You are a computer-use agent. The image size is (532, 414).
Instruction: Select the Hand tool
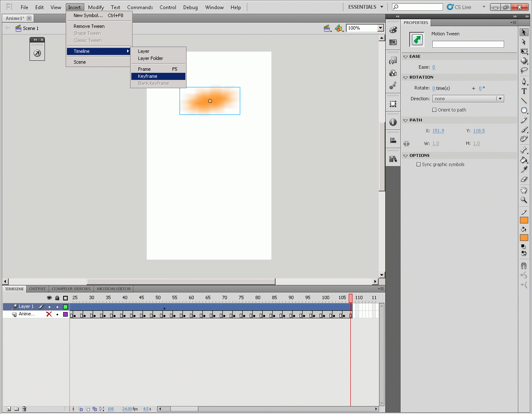(x=524, y=190)
